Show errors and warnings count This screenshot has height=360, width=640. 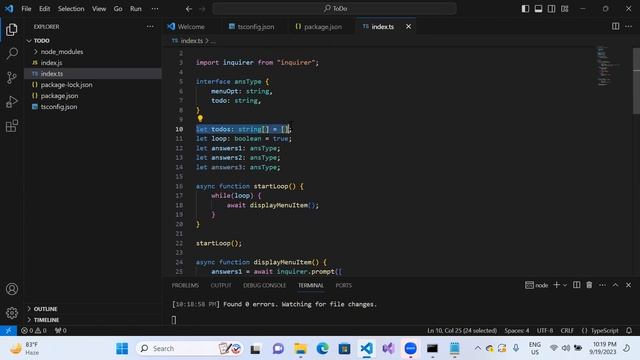click(34, 331)
